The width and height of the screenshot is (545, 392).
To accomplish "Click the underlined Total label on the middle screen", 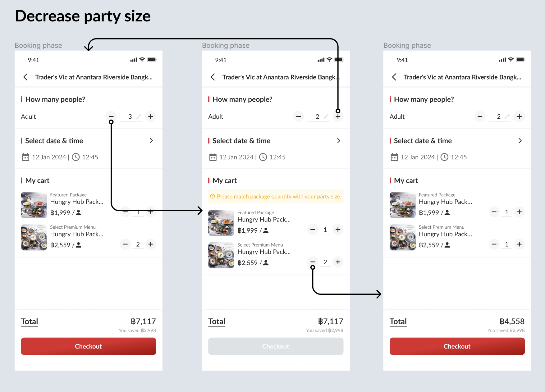I will pos(217,321).
